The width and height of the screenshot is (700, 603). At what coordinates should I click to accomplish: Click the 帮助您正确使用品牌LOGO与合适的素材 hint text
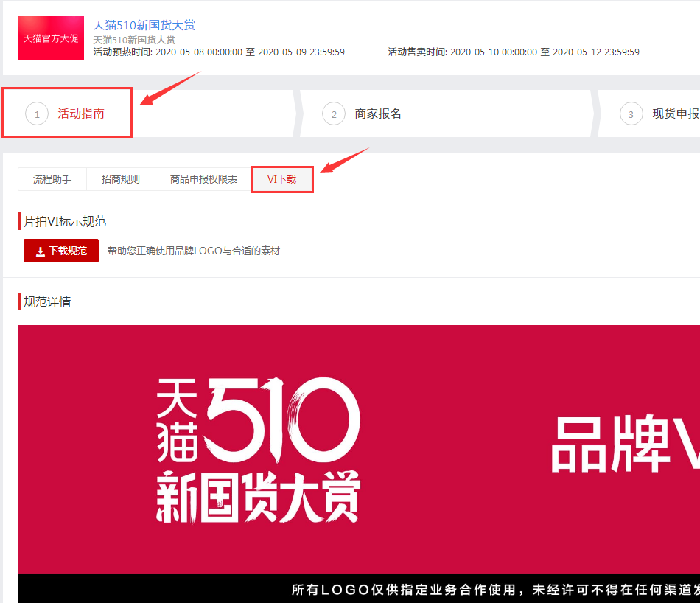pyautogui.click(x=194, y=251)
